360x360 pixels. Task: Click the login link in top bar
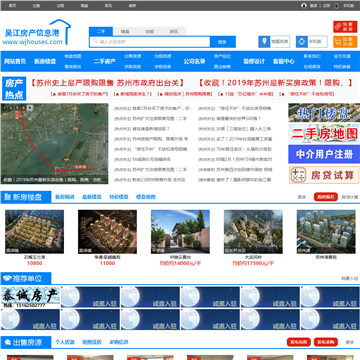point(313,6)
